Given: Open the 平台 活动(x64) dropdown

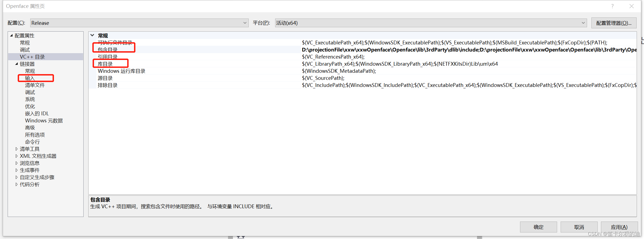Looking at the screenshot, I should pyautogui.click(x=431, y=23).
